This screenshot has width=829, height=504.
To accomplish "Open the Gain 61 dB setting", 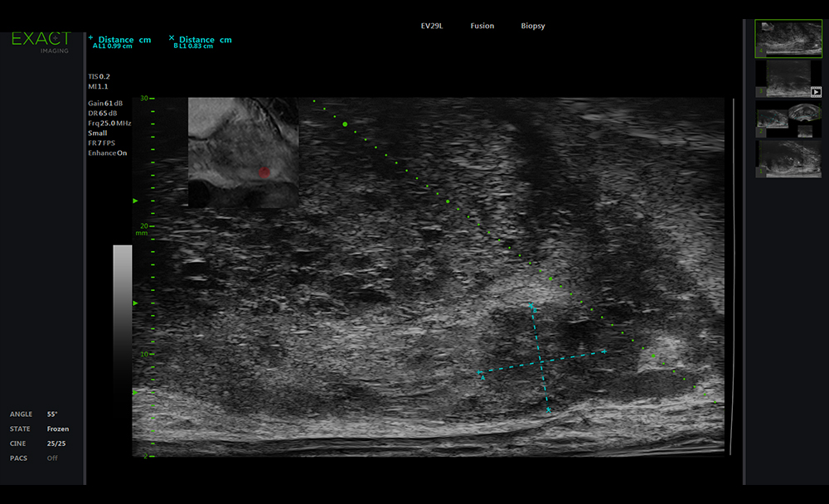I will 105,103.
